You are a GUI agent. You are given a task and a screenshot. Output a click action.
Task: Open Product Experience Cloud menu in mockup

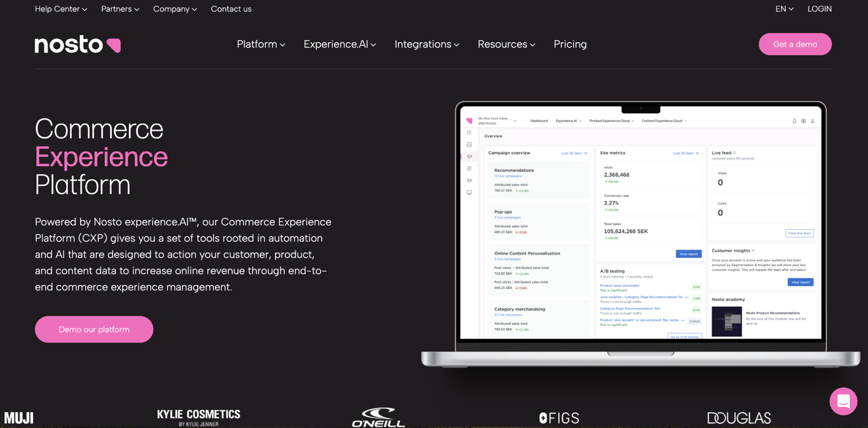click(x=611, y=121)
